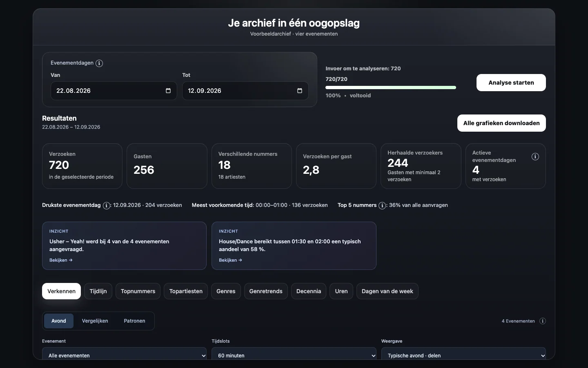
Task: Go to the Genres tab
Action: [x=226, y=291]
